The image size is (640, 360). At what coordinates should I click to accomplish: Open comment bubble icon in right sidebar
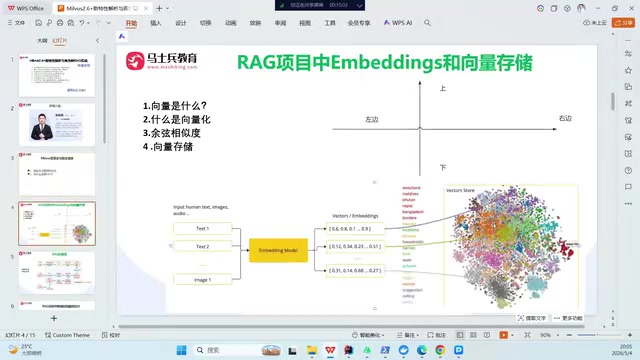[x=628, y=187]
